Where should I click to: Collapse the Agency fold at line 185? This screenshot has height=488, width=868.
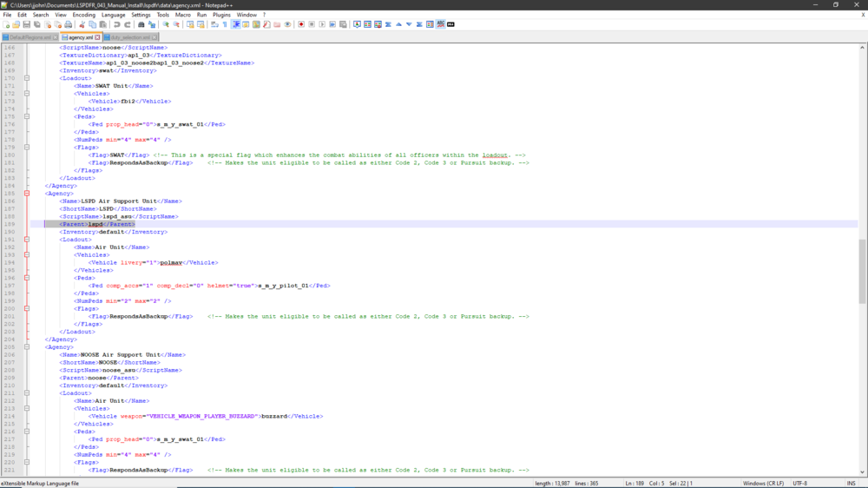pyautogui.click(x=27, y=194)
